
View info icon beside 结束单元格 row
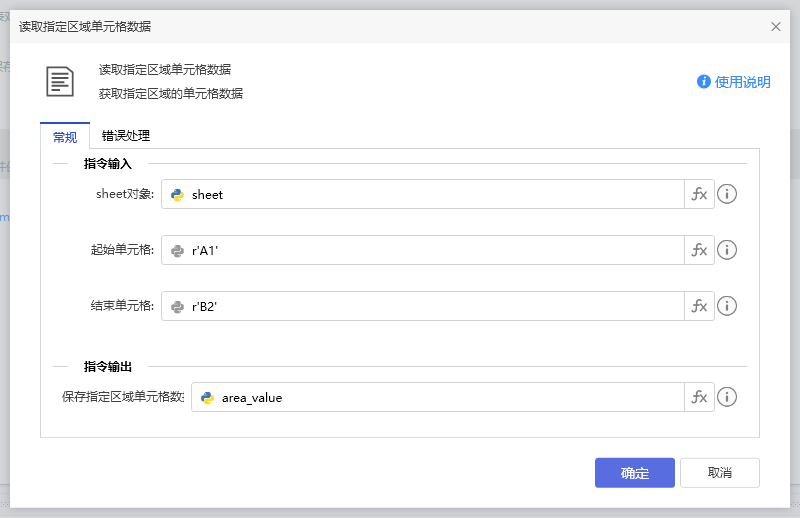[728, 306]
